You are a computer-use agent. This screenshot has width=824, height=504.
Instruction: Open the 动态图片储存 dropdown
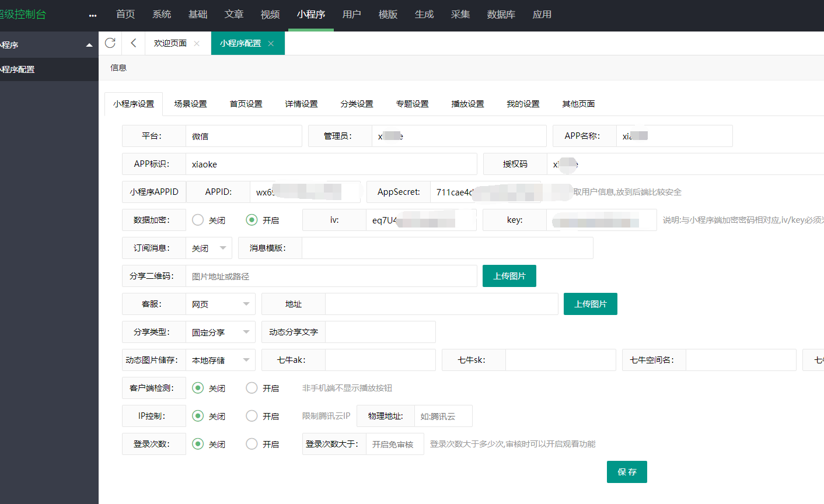pyautogui.click(x=221, y=360)
